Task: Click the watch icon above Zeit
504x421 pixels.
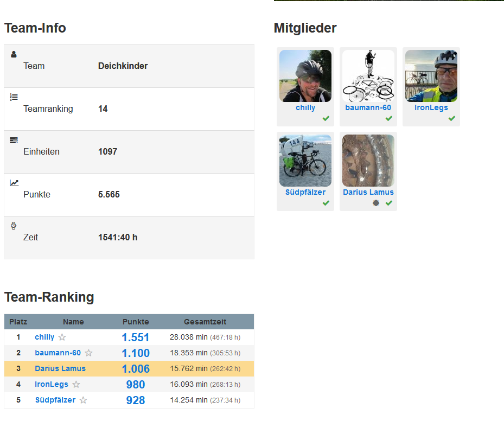Action: (14, 226)
